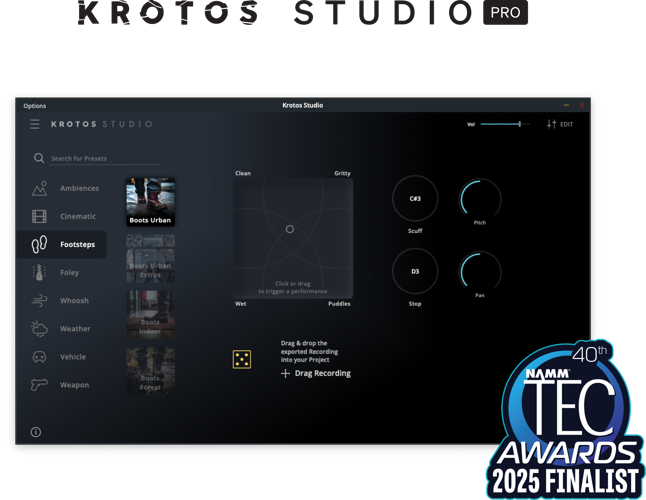Click the Puddles corner label
This screenshot has width=646, height=500.
tap(339, 304)
